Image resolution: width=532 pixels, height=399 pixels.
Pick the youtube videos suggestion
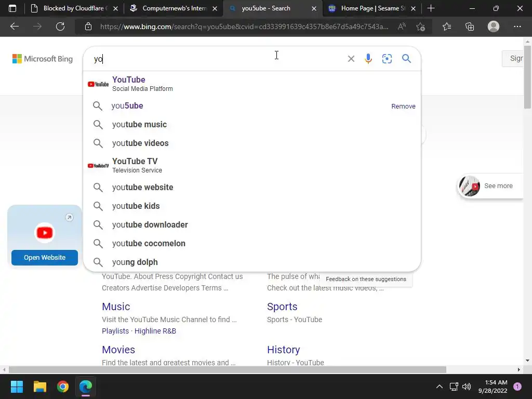pyautogui.click(x=252, y=143)
